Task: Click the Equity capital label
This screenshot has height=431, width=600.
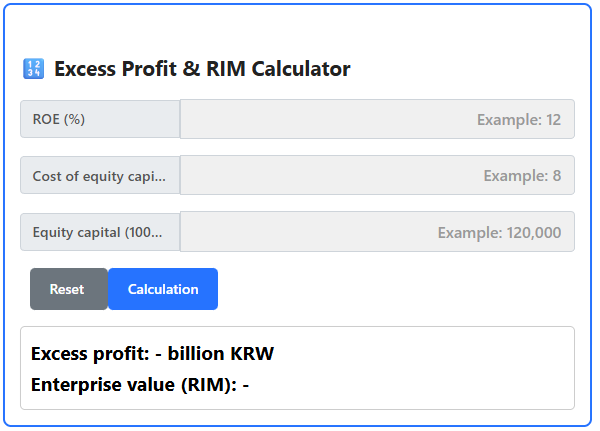Action: click(99, 231)
